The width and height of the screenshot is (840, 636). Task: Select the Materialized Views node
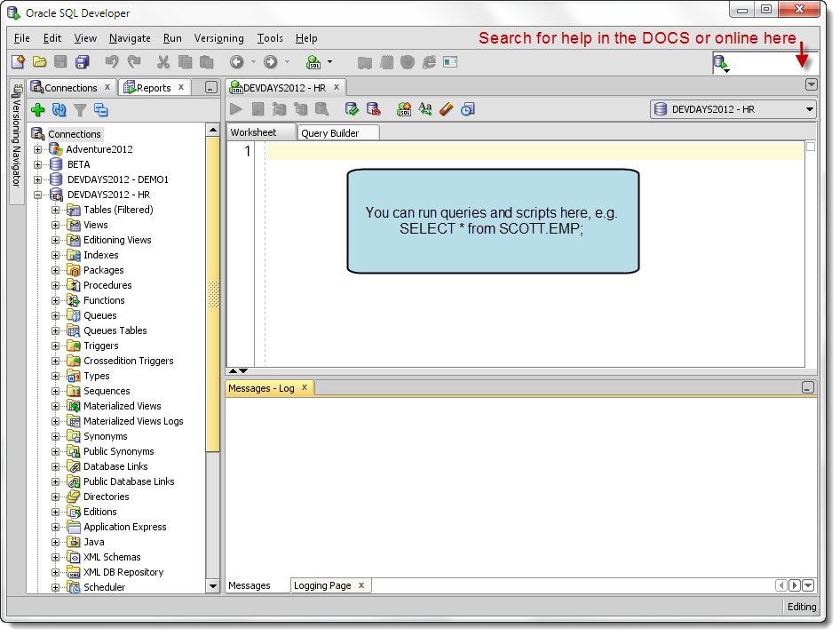tap(123, 406)
